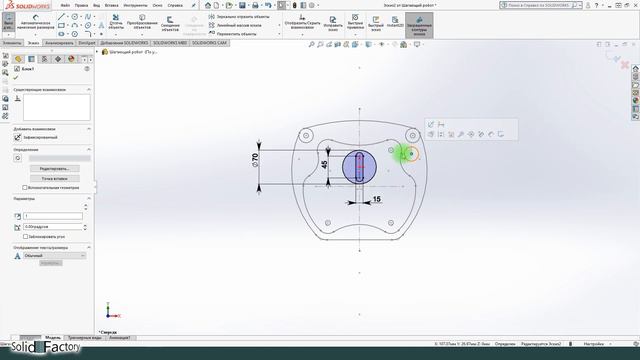Switch to the Evaluate ribbon tab
640x360 pixels.
[x=59, y=43]
